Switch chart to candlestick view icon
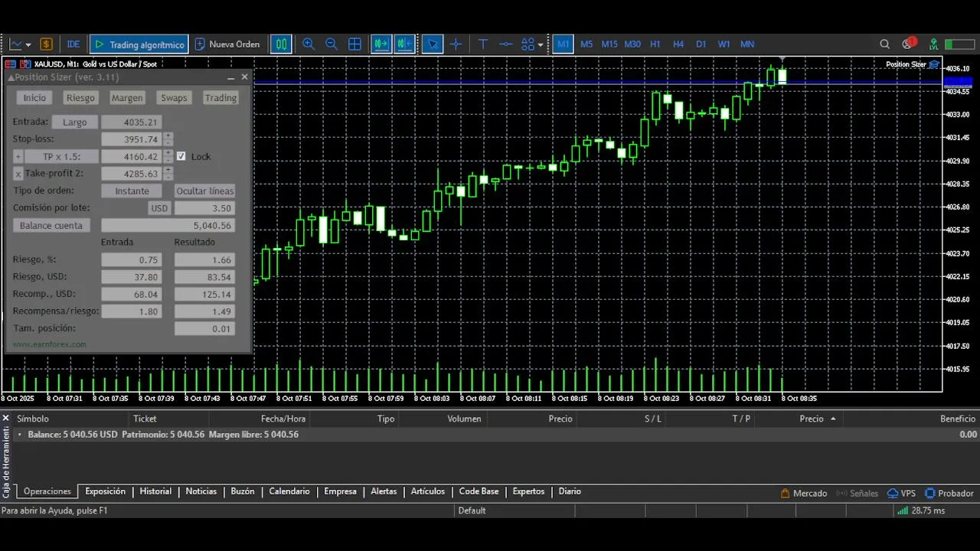Image resolution: width=980 pixels, height=551 pixels. [282, 44]
